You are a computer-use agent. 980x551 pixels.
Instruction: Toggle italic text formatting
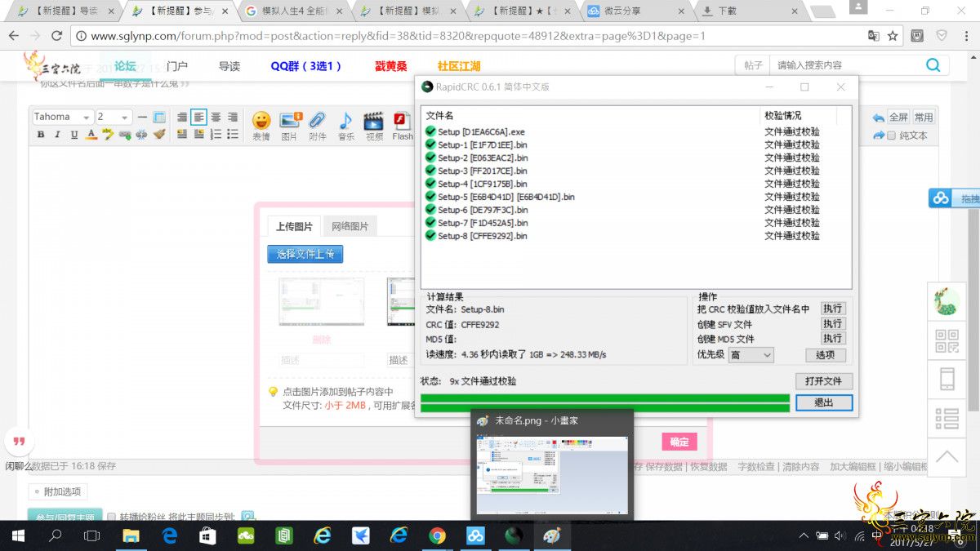57,135
